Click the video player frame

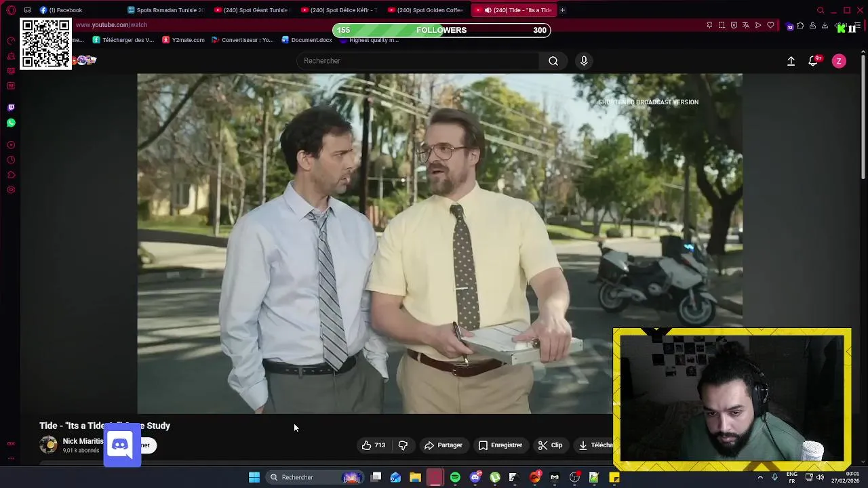[439, 243]
